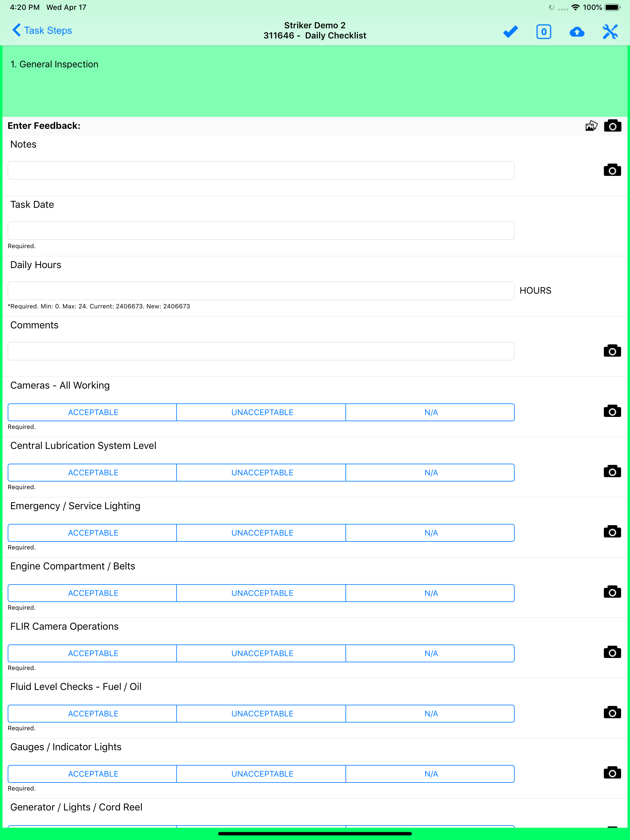Select the Task Date field
Viewport: 630px width, 840px height.
click(261, 231)
